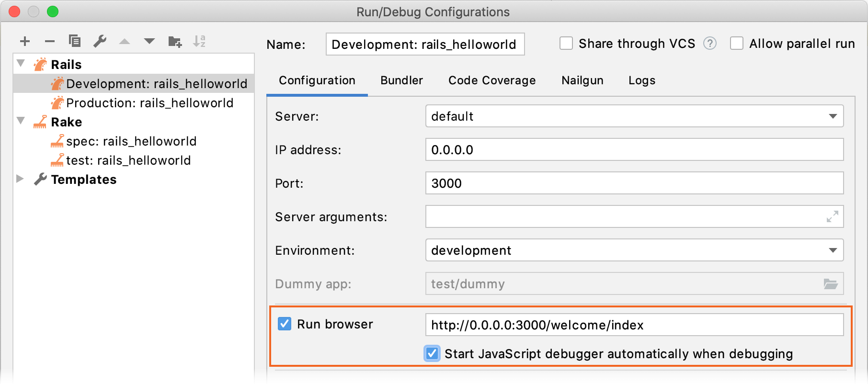
Task: Remove configuration with the minus icon
Action: pyautogui.click(x=50, y=42)
